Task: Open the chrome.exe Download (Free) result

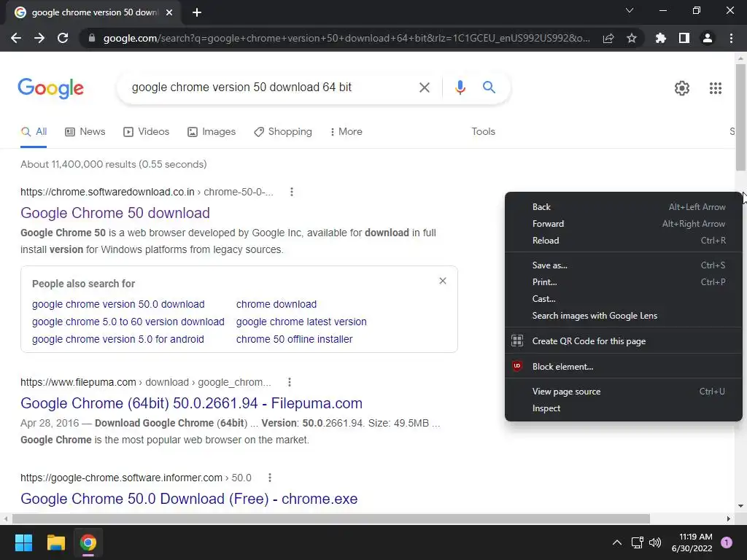Action: [189, 499]
